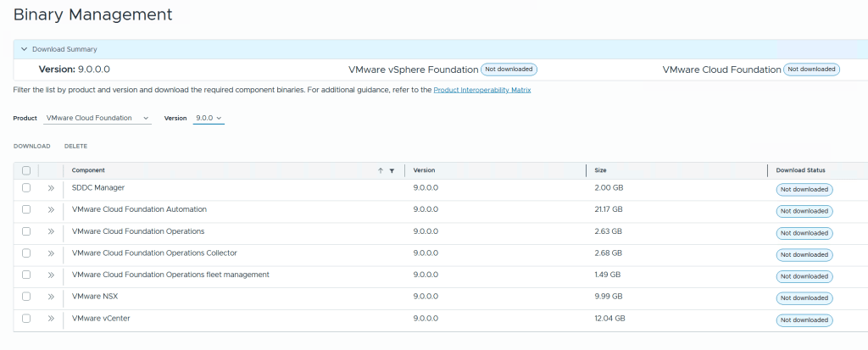Expand Operations Collector row details

(51, 253)
